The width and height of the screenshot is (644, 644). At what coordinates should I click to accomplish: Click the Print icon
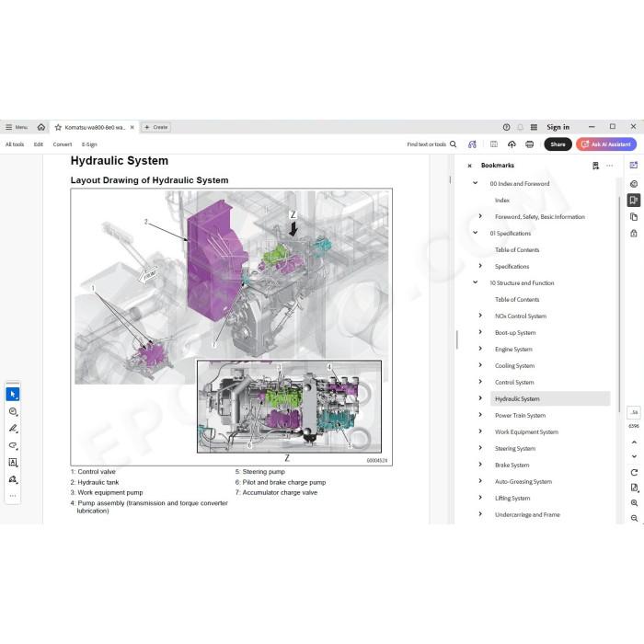(529, 144)
